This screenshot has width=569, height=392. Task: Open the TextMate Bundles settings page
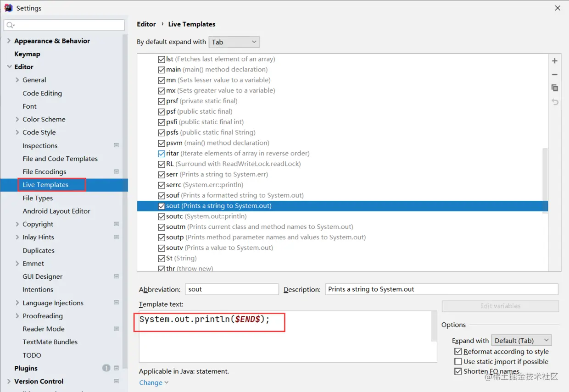point(50,342)
